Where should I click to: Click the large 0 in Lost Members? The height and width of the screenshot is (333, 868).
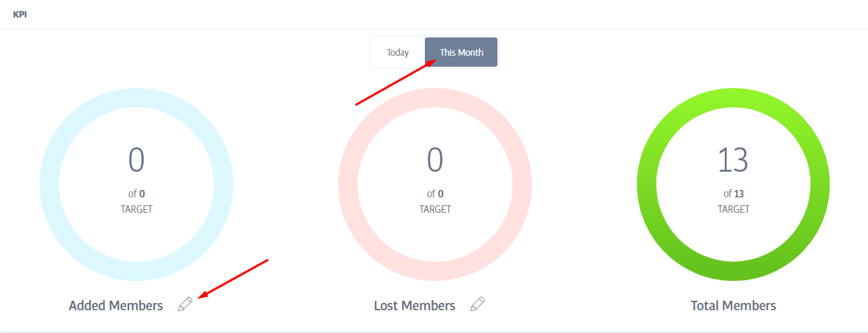click(x=435, y=160)
